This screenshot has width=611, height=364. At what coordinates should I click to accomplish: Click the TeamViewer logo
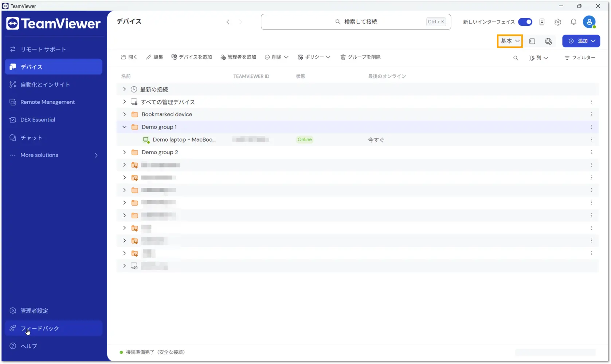pyautogui.click(x=53, y=24)
